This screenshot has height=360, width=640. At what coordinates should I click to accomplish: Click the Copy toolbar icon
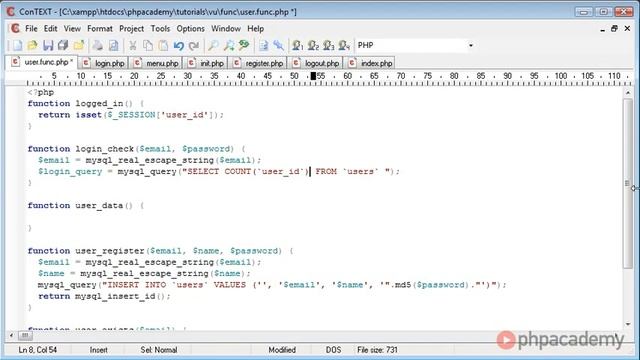click(x=148, y=45)
